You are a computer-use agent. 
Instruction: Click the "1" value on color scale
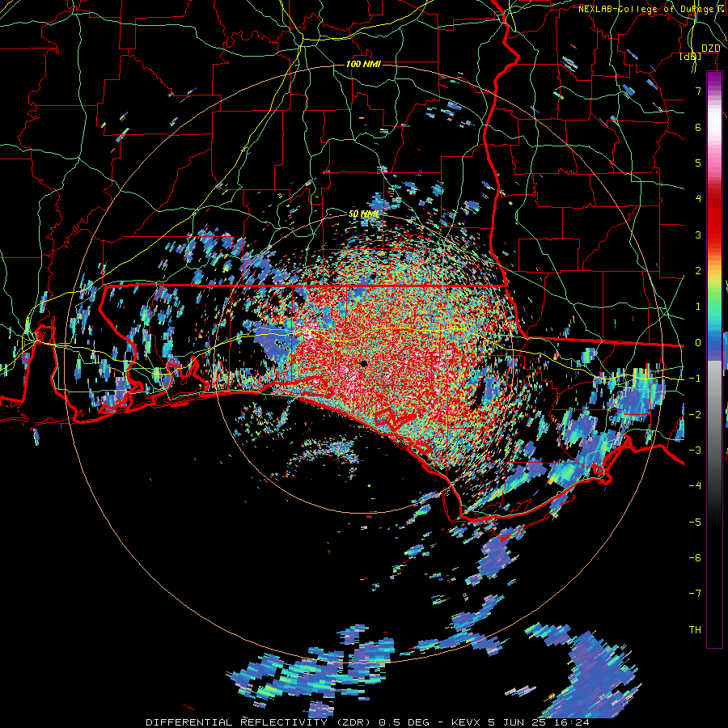(698, 307)
